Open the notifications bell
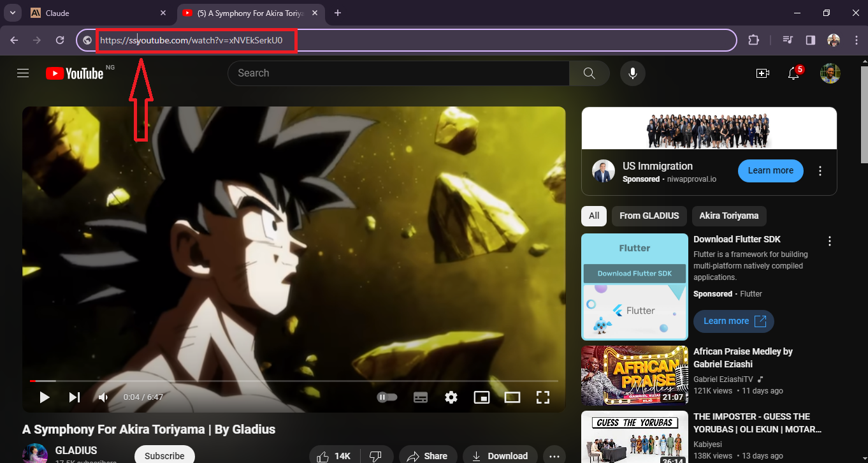The width and height of the screenshot is (868, 463). (x=793, y=73)
